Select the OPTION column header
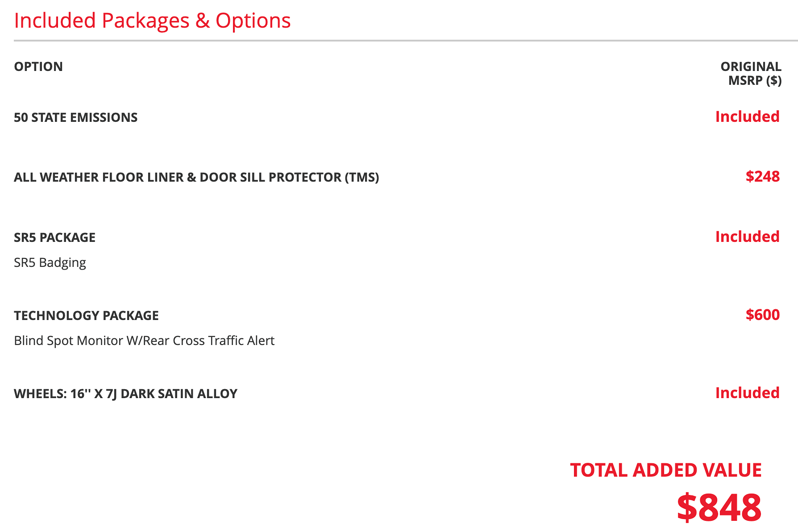This screenshot has width=798, height=532. coord(38,66)
